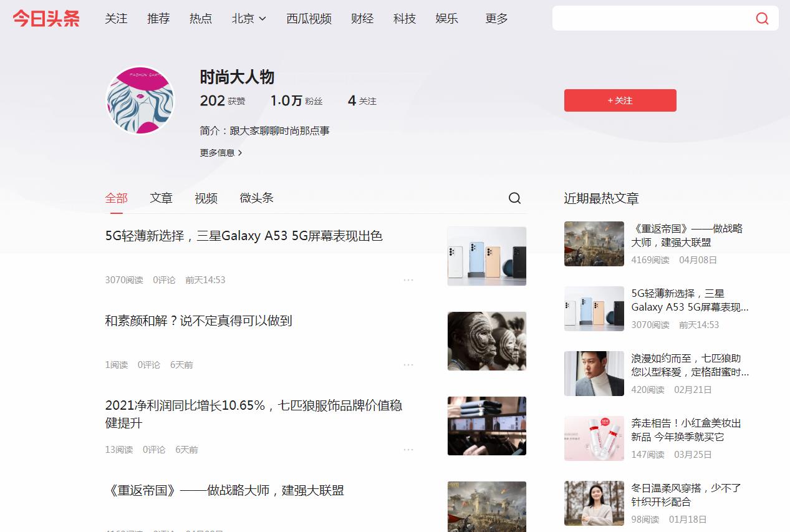790x532 pixels.
Task: Click the 今日头条 logo
Action: (46, 18)
